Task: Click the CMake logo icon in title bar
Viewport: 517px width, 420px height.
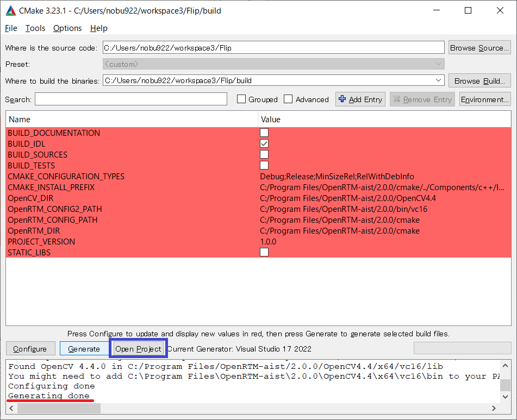Action: [11, 10]
